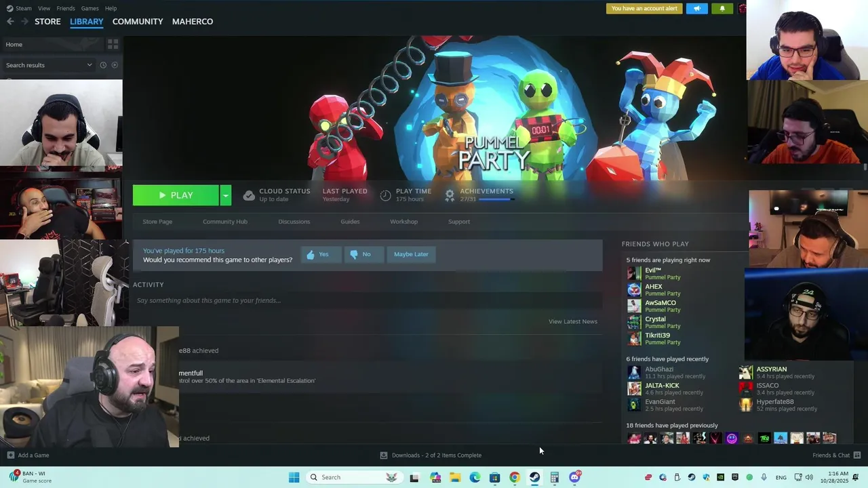The width and height of the screenshot is (868, 488).
Task: Open the Store Page link
Action: click(157, 222)
